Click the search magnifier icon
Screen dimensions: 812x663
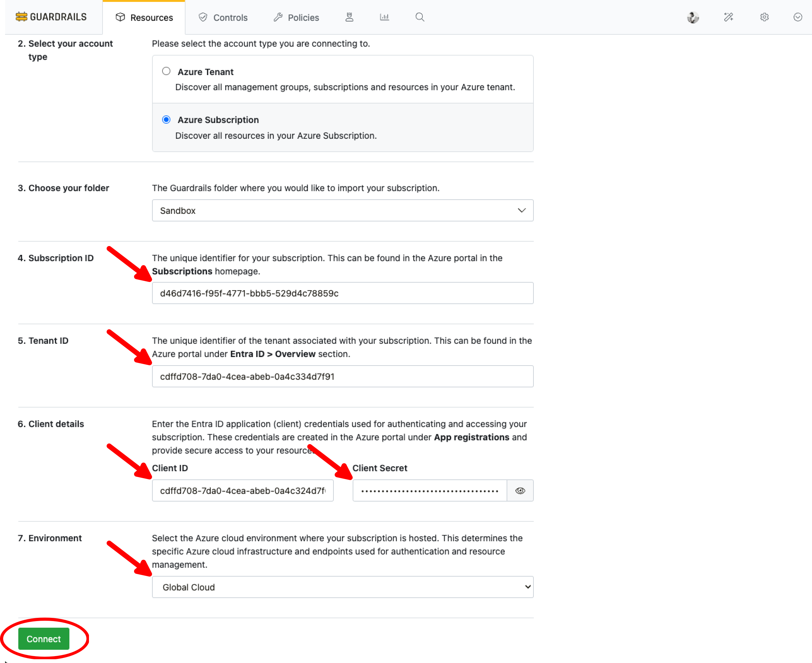(420, 17)
